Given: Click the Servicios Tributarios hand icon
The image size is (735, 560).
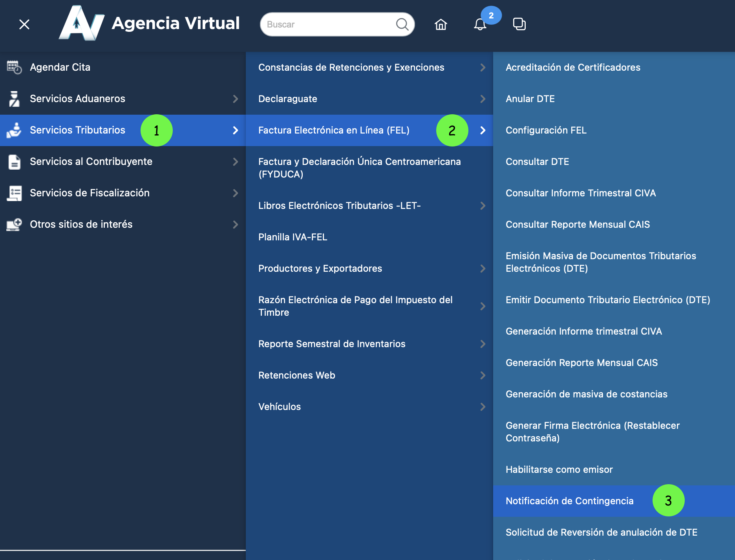Looking at the screenshot, I should [14, 130].
